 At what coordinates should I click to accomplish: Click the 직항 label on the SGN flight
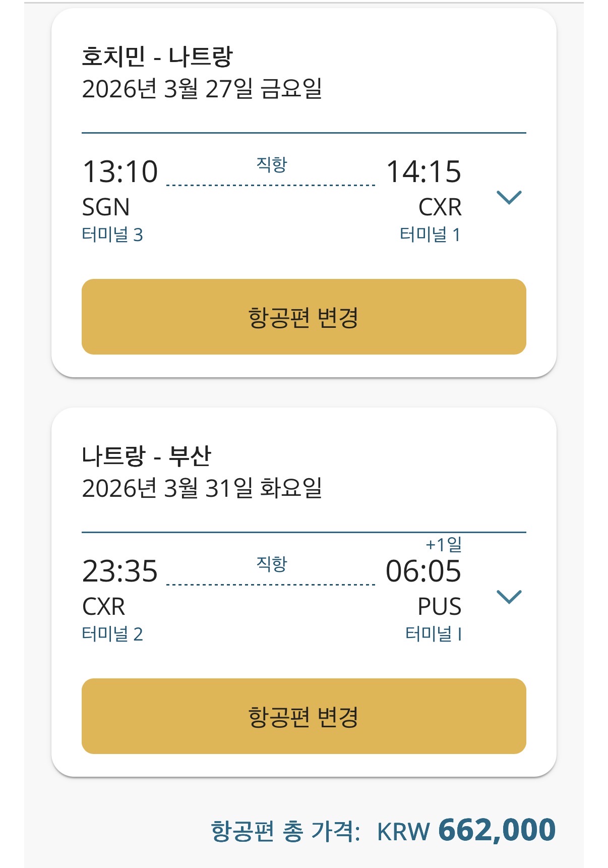272,164
